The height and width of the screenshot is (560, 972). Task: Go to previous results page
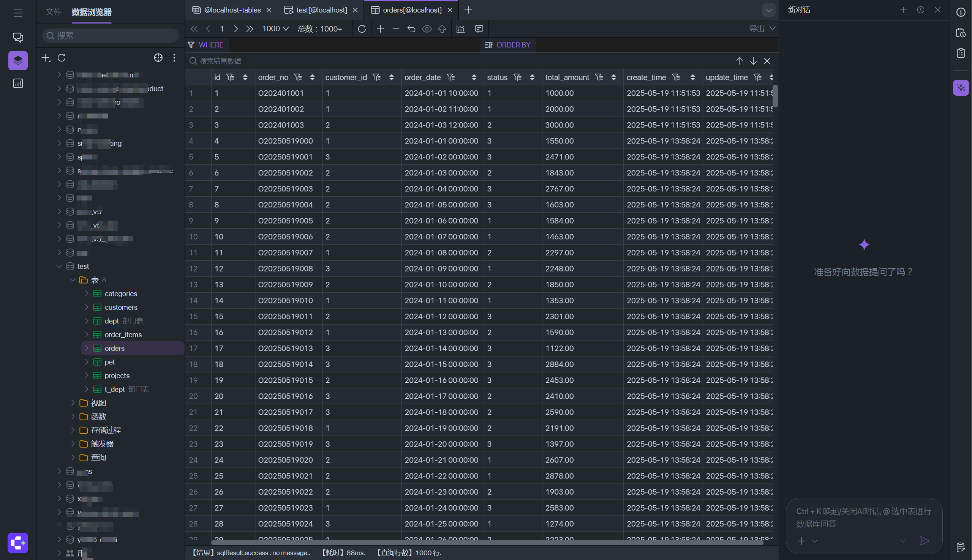point(208,29)
